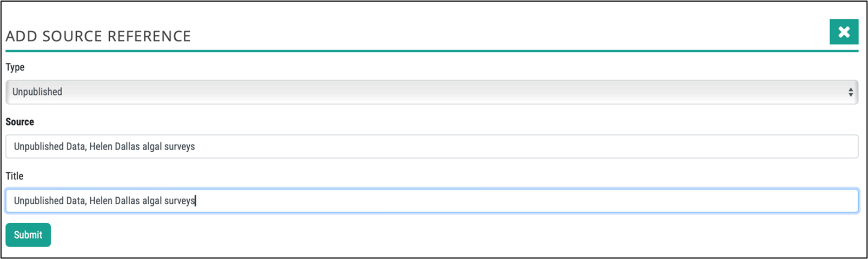This screenshot has height=259, width=868.
Task: Submit the source reference form
Action: [x=28, y=235]
